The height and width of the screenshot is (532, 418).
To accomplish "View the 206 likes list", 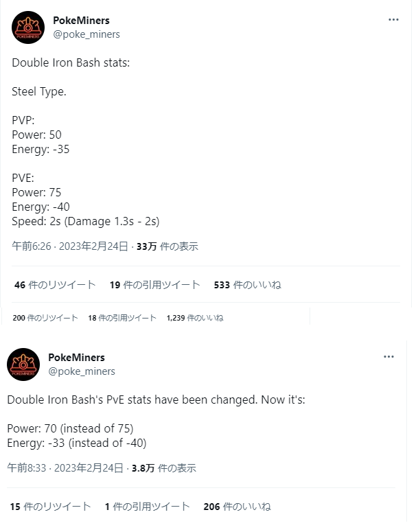I will click(x=237, y=507).
